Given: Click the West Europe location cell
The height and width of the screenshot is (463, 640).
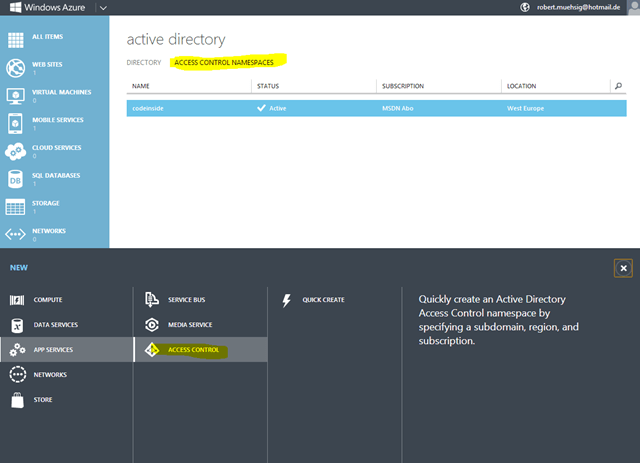Looking at the screenshot, I should 525,108.
